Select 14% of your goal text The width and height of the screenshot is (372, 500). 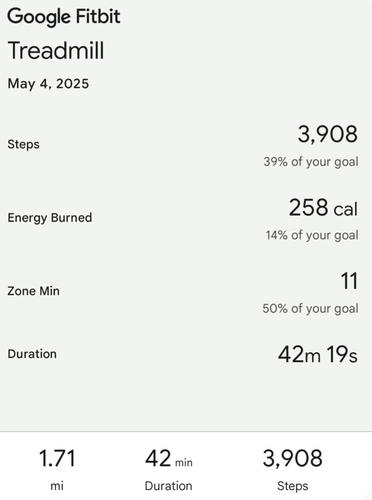coord(312,235)
